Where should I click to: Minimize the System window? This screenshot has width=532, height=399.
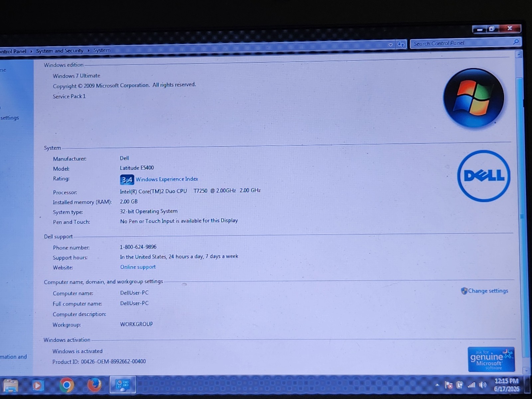[479, 29]
